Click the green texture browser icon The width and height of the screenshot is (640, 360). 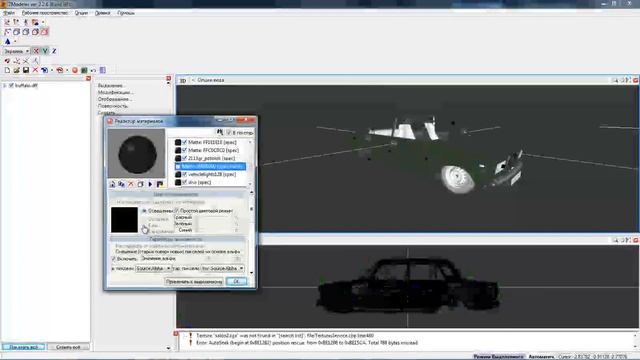(x=84, y=70)
